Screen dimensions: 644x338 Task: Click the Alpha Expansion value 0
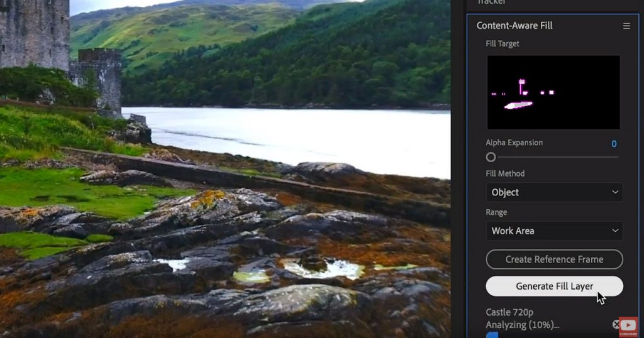[x=614, y=144]
